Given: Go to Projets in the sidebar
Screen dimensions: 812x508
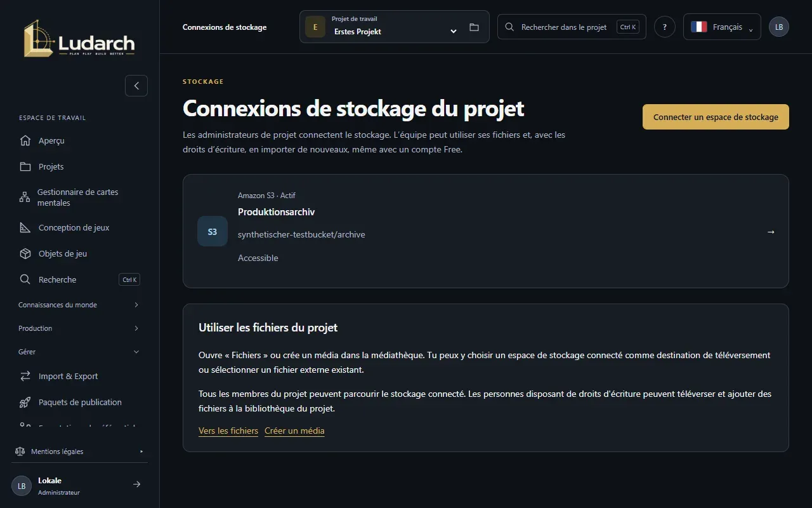Looking at the screenshot, I should 79,166.
